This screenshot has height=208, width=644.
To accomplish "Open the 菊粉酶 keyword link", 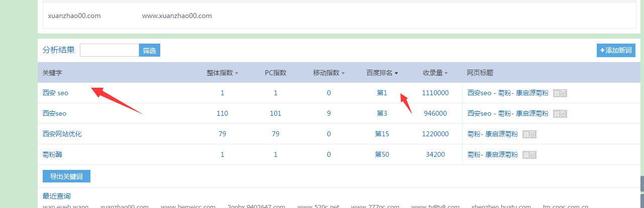I will [x=52, y=154].
